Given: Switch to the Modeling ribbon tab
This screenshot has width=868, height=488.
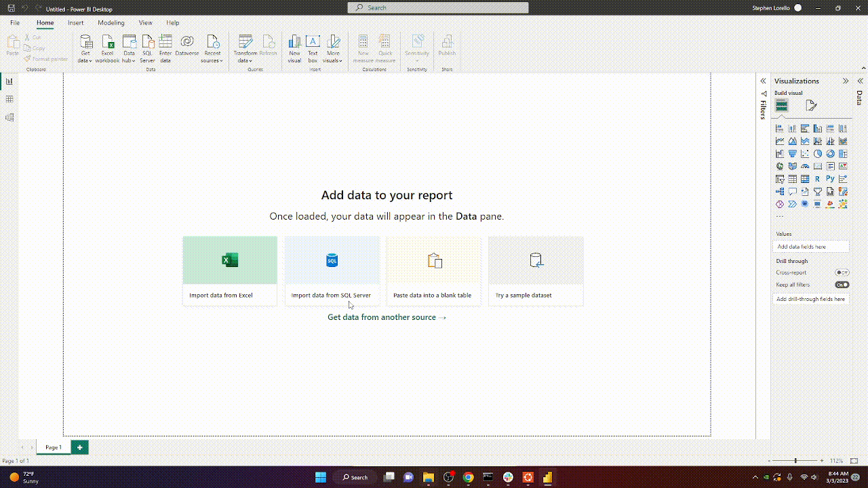Looking at the screenshot, I should tap(111, 23).
